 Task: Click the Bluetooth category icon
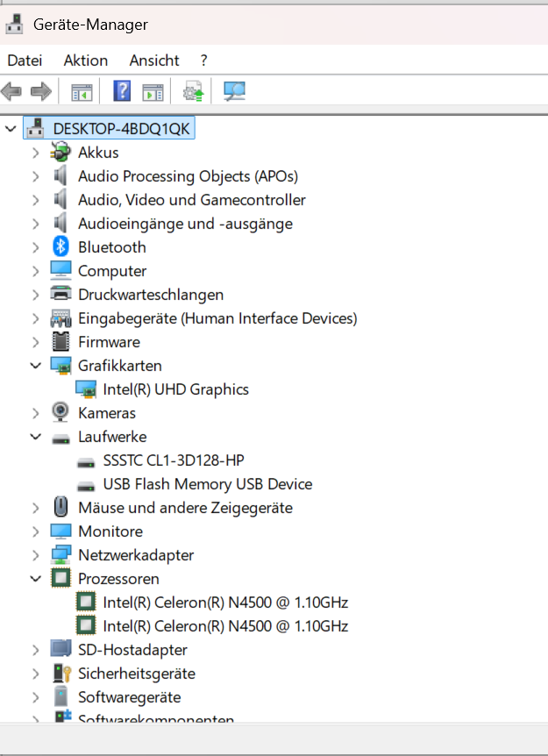coord(60,246)
